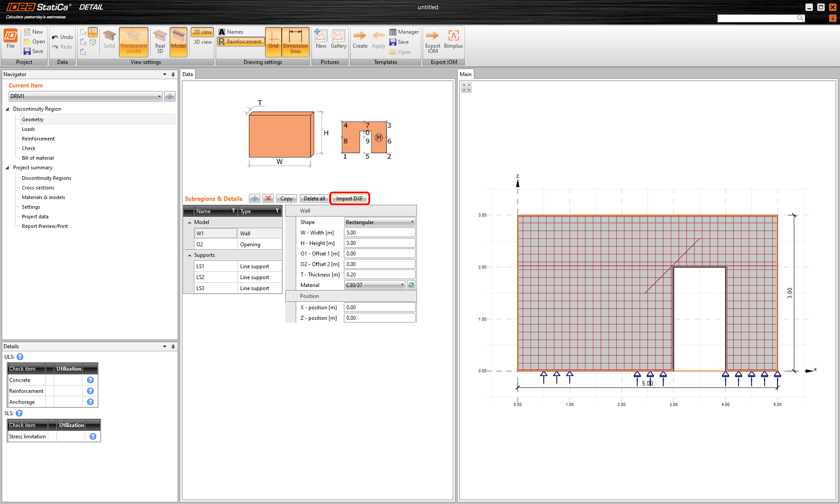Switch to Real 3D view
Viewport: 840px width, 504px height.
coord(160,41)
